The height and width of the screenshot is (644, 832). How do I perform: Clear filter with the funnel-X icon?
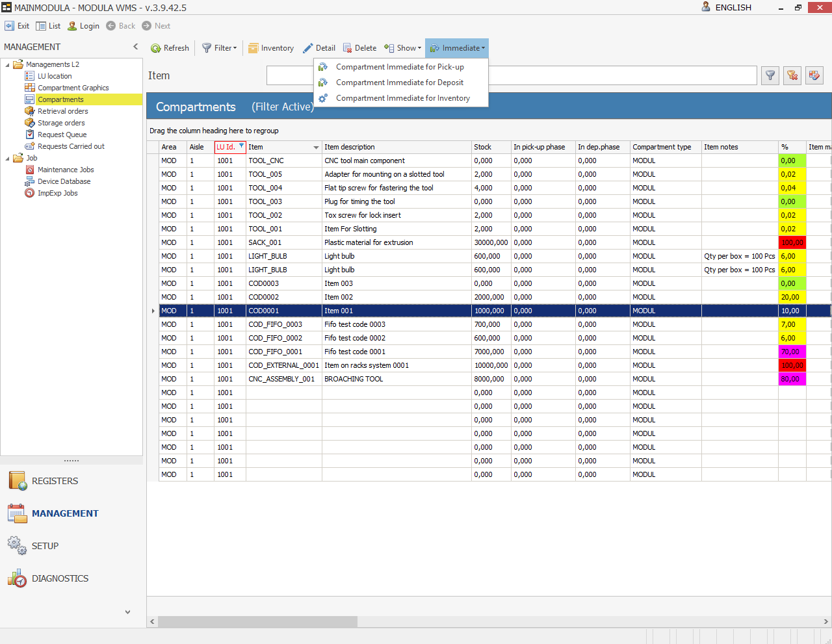pos(792,75)
